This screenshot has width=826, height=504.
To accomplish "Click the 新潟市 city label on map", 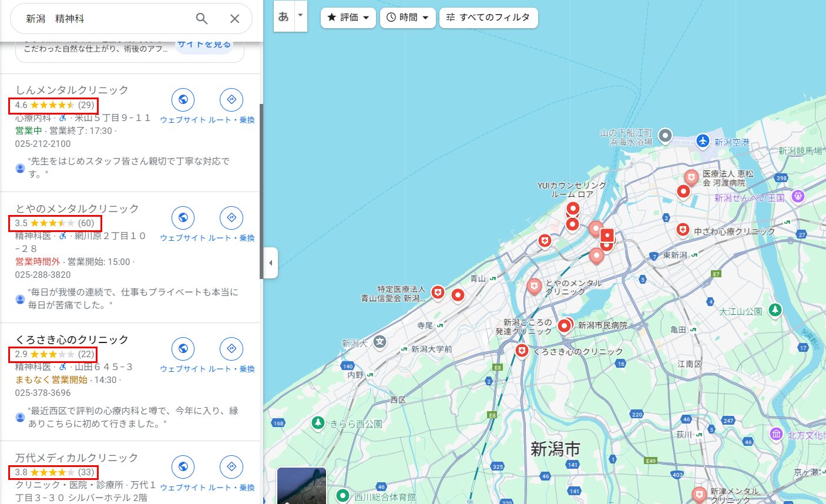I will click(x=555, y=449).
